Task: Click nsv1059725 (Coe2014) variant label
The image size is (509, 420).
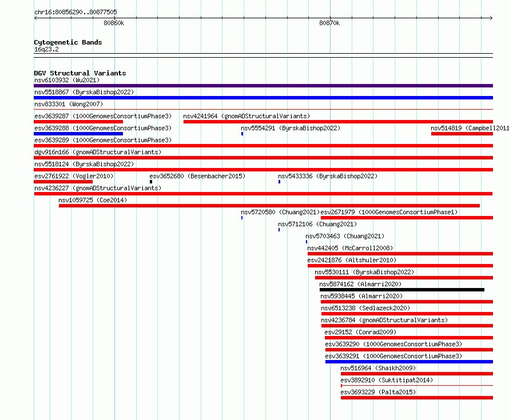Action: pos(93,200)
